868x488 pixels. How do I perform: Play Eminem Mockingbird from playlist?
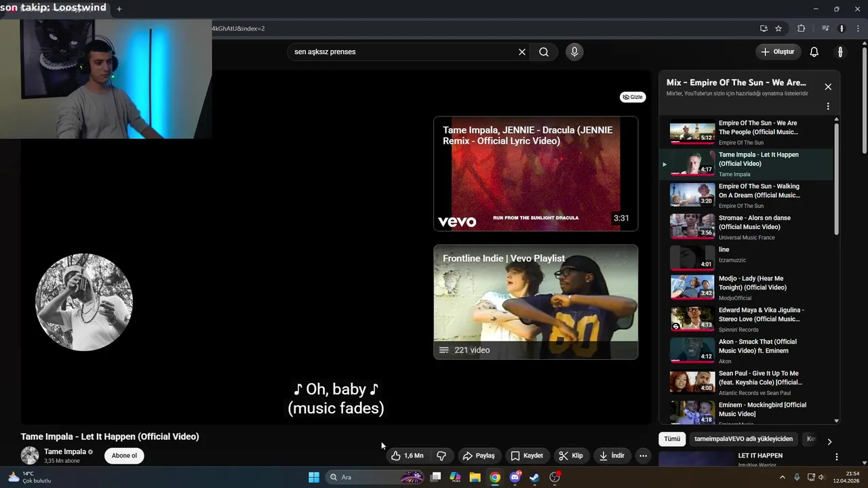[x=746, y=412]
